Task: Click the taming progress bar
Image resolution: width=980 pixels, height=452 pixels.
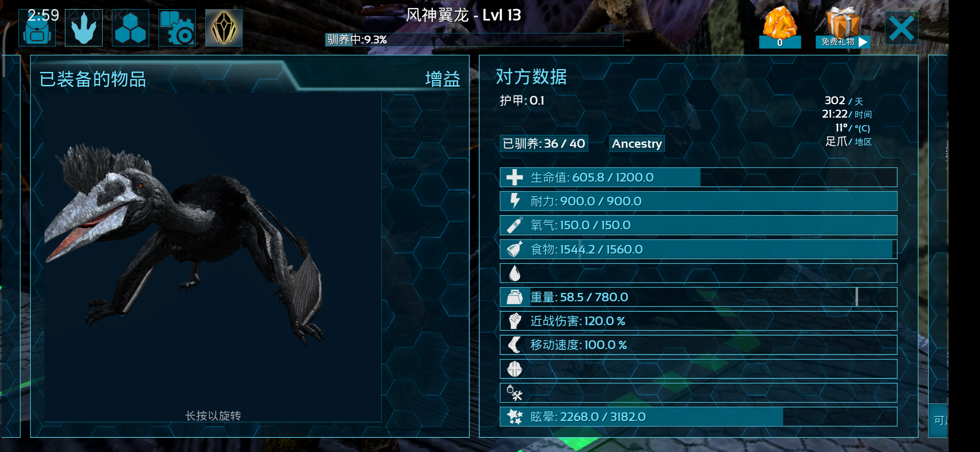Action: [x=474, y=40]
